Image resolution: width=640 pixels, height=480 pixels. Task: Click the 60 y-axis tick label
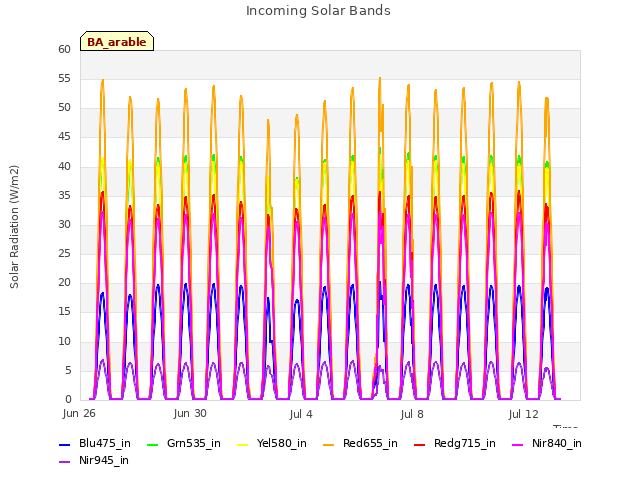(x=64, y=49)
